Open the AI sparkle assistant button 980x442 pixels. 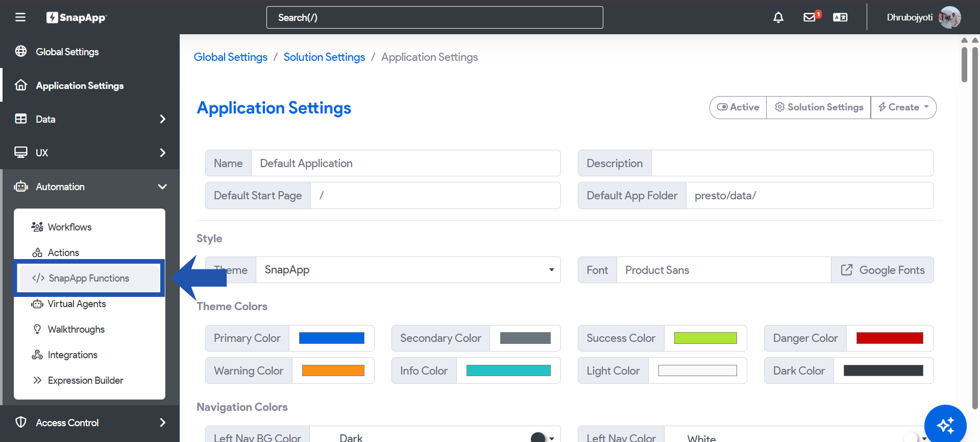pos(945,424)
